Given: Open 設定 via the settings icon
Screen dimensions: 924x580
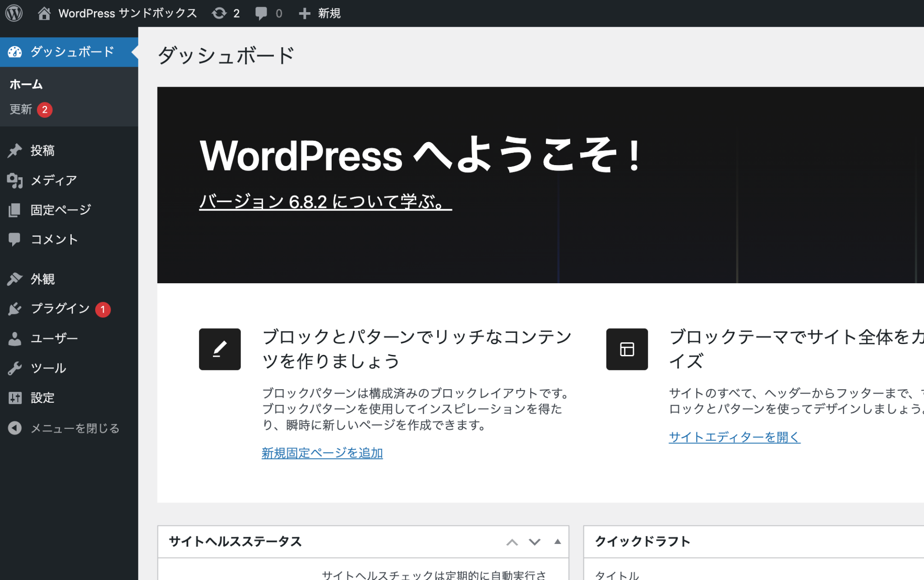Looking at the screenshot, I should coord(15,397).
